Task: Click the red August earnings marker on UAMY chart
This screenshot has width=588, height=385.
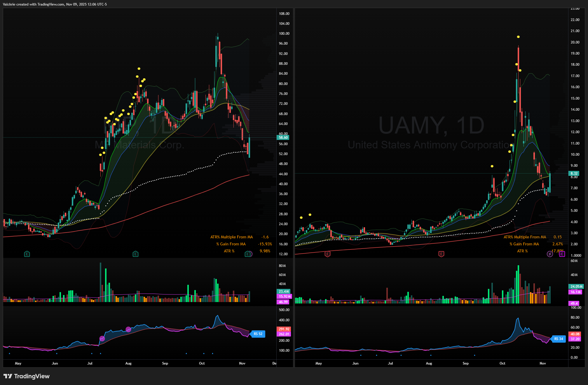Action: pos(441,254)
